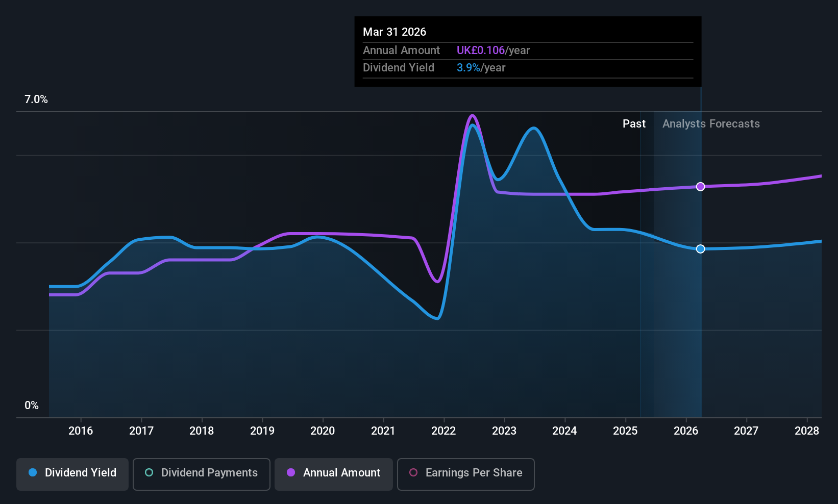The image size is (838, 504).
Task: Click the Analysts Forecasts label
Action: 711,124
